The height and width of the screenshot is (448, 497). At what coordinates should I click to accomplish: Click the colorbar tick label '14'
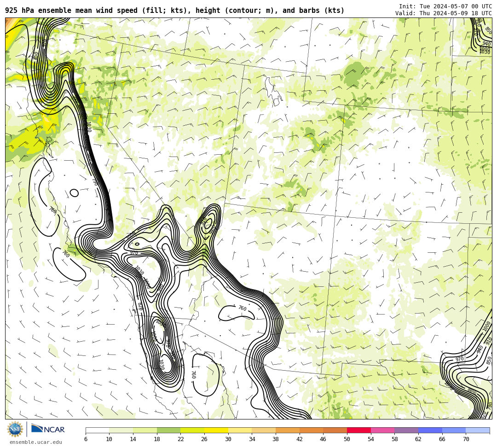[133, 439]
